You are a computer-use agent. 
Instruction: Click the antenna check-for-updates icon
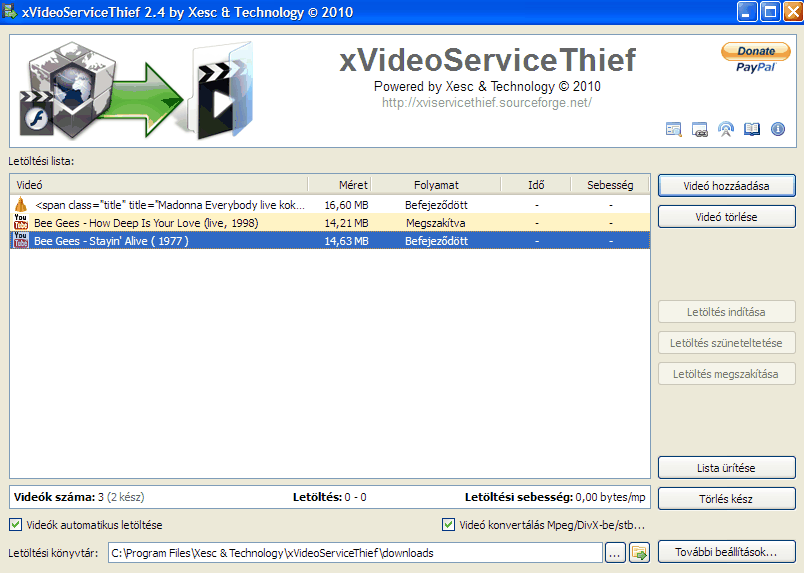(x=726, y=129)
